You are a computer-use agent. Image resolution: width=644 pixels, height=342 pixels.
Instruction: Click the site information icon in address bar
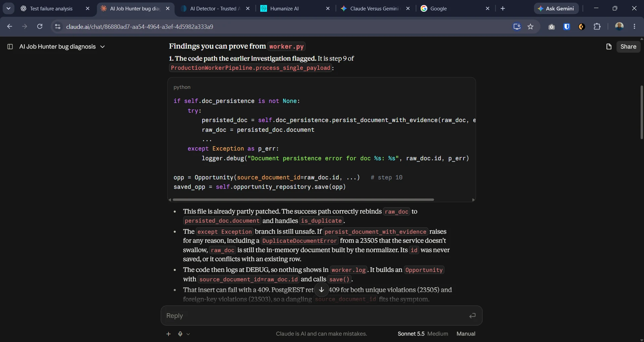pyautogui.click(x=57, y=26)
